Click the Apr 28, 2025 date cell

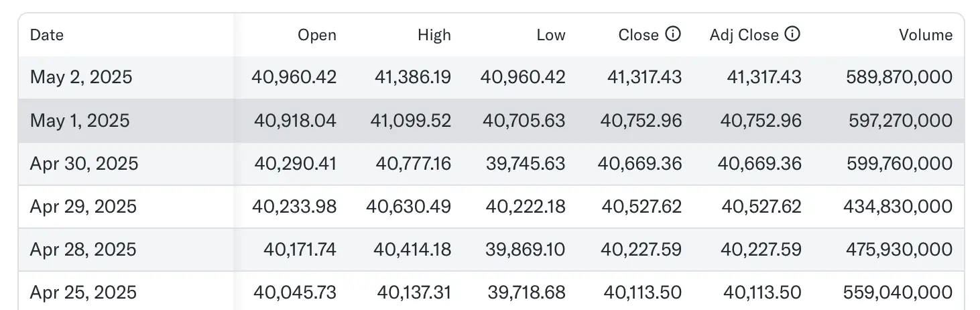(83, 250)
